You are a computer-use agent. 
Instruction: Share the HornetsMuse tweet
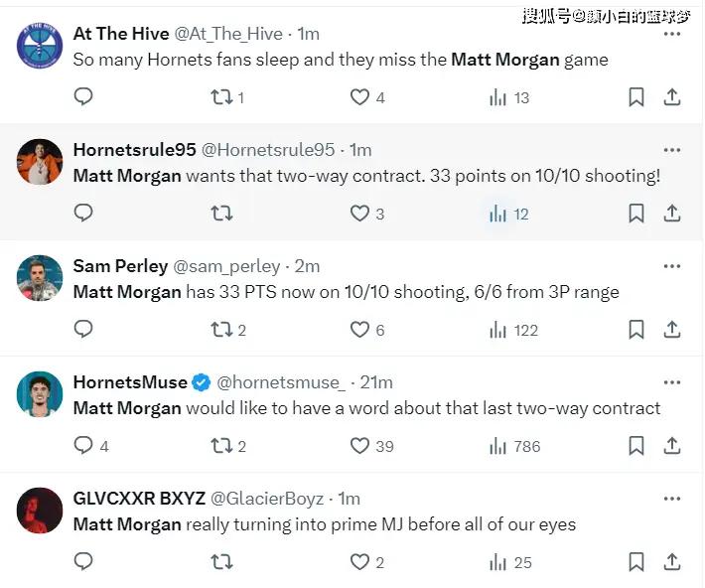click(672, 446)
